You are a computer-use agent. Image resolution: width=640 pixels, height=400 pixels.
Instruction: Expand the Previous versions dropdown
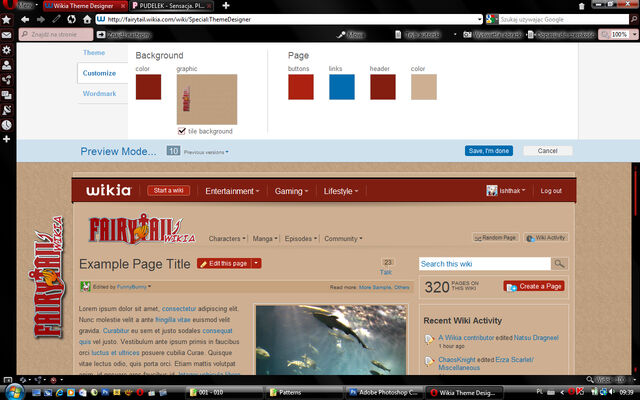click(206, 152)
